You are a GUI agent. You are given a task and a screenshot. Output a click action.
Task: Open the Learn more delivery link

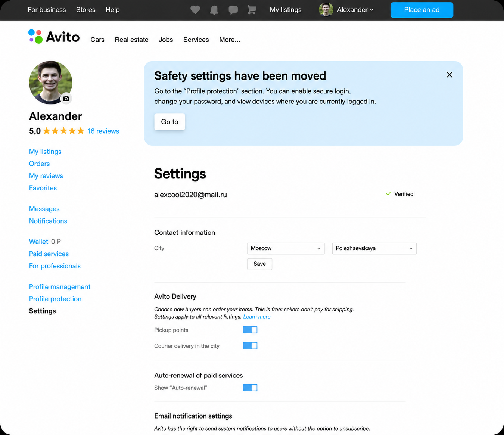[257, 317]
